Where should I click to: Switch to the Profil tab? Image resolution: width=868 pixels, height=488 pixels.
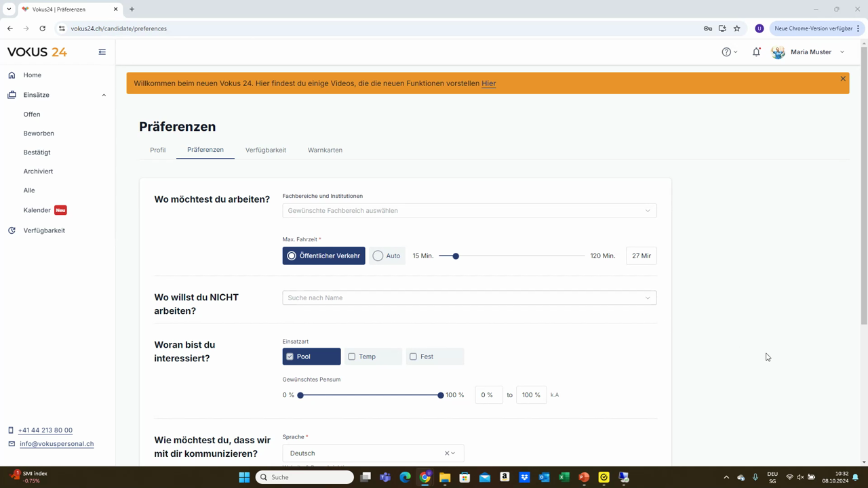[158, 150]
